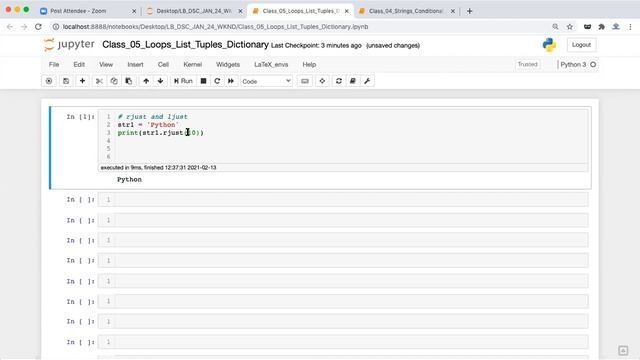Open the Insert menu

(135, 64)
